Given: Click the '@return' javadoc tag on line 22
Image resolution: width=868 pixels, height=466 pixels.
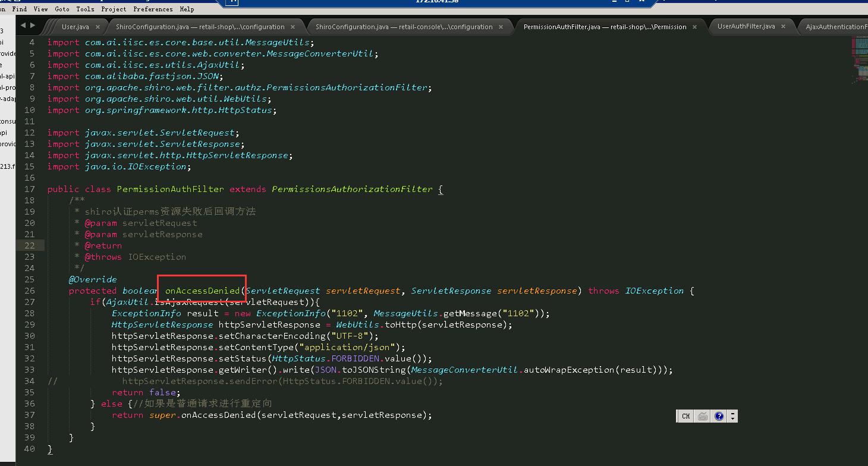Looking at the screenshot, I should coord(103,245).
